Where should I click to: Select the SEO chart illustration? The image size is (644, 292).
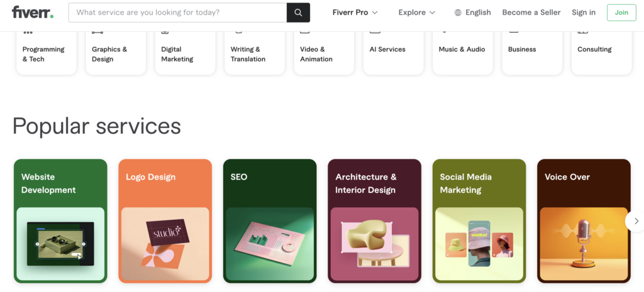[x=270, y=244]
